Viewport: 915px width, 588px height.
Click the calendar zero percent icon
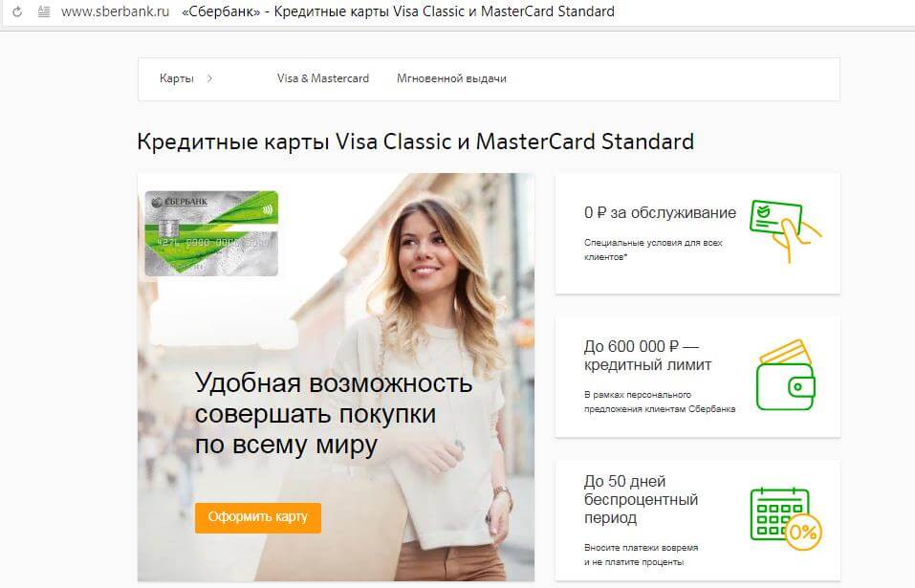point(786,518)
